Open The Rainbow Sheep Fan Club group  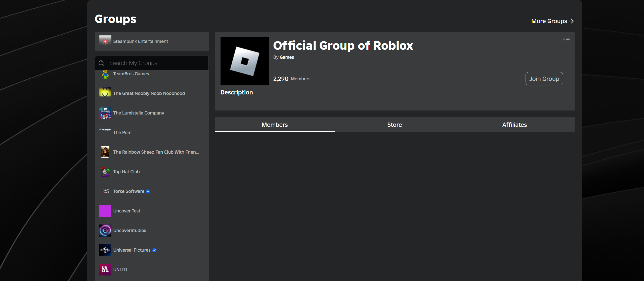156,152
